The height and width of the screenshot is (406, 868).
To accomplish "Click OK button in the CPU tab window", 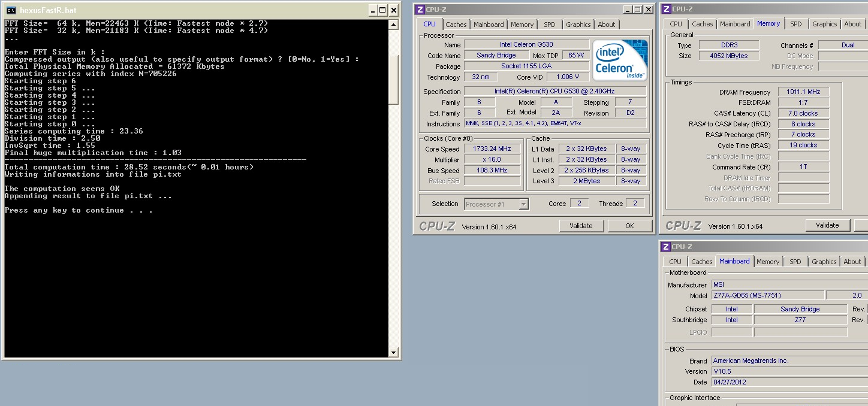I will (629, 226).
